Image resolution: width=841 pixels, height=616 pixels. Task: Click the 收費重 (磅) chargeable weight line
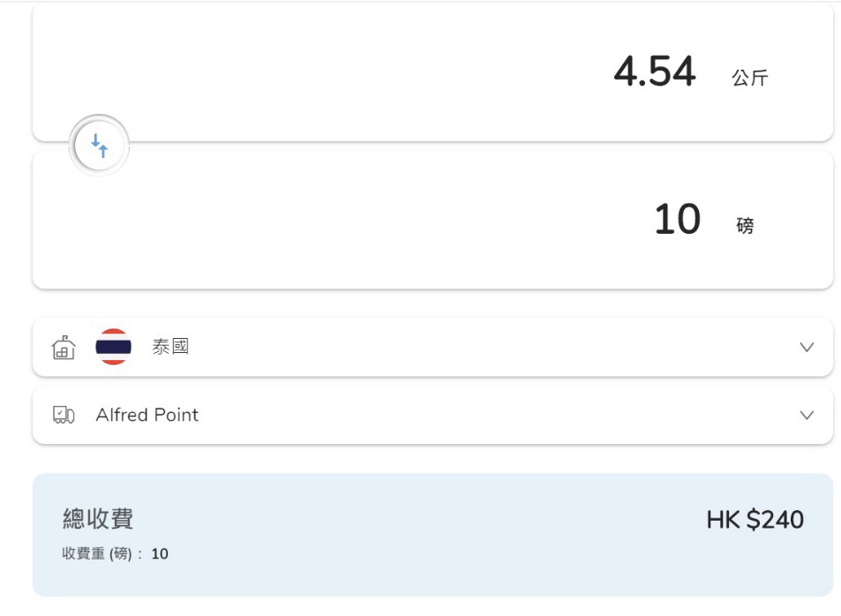(x=115, y=553)
